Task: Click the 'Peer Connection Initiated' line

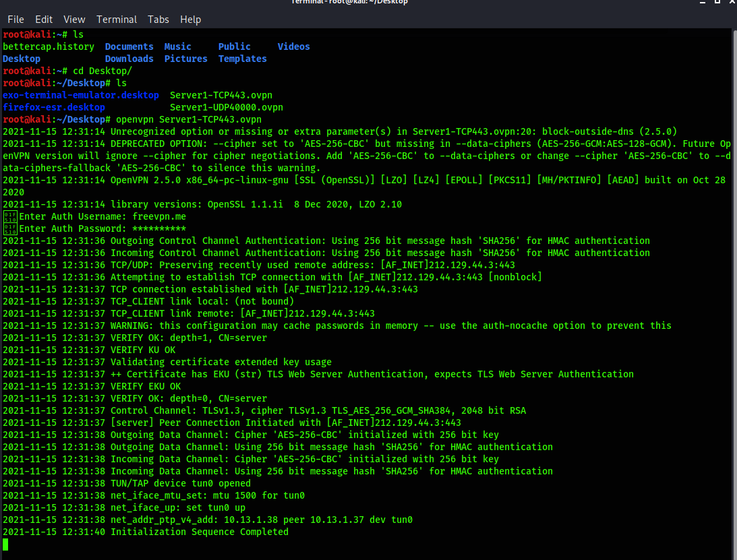Action: pos(232,423)
